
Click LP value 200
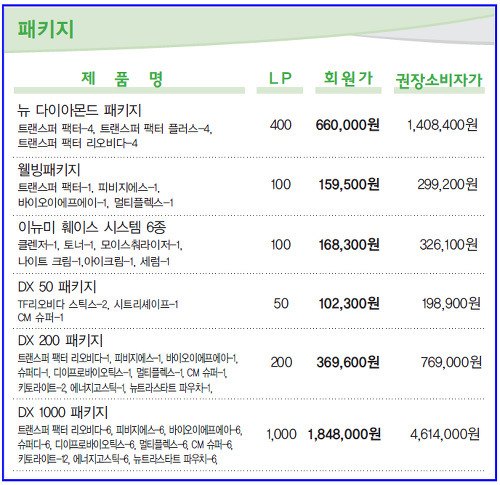[x=281, y=362]
